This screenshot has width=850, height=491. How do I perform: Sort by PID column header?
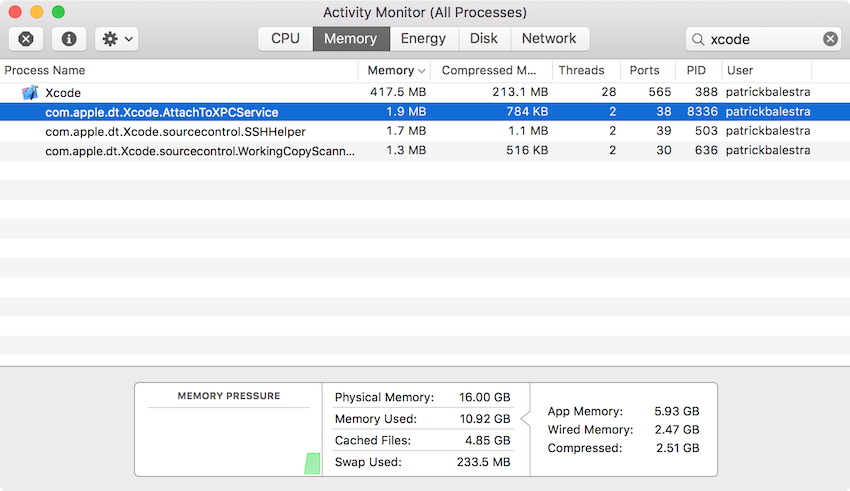699,70
